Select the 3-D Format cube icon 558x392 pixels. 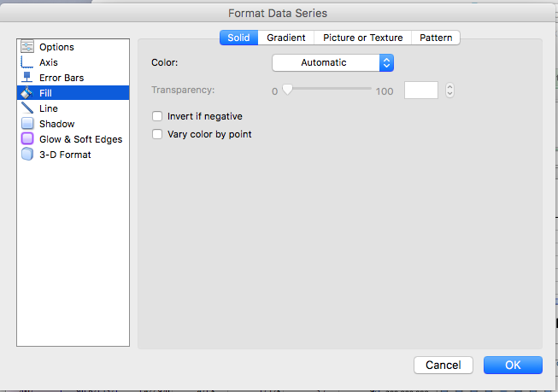coord(26,155)
